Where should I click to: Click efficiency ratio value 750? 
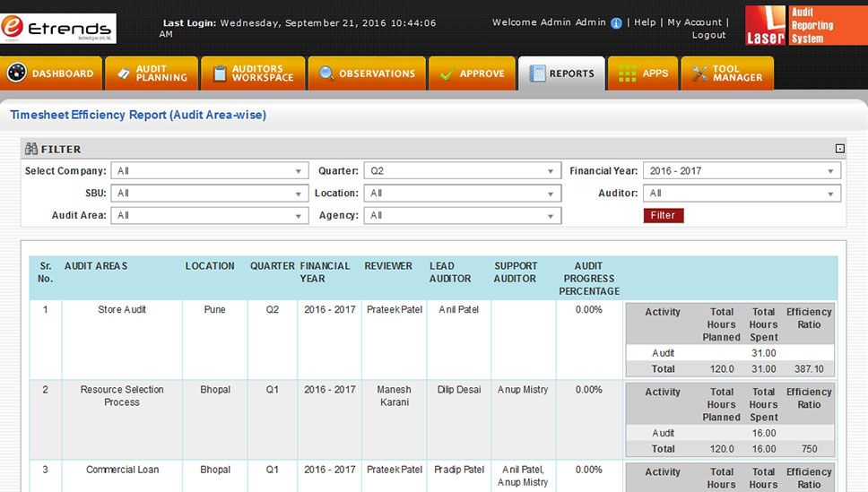coord(810,449)
